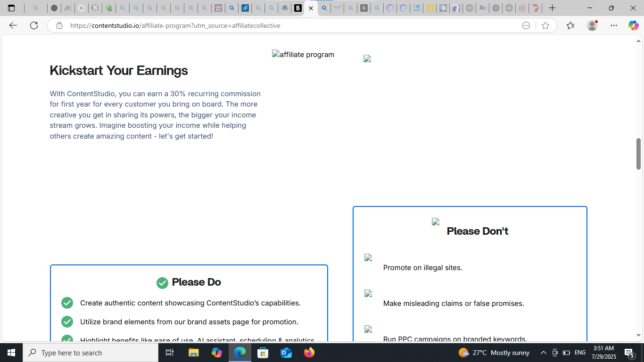This screenshot has width=644, height=362.
Task: Open Firefox from the taskbar
Action: click(309, 353)
